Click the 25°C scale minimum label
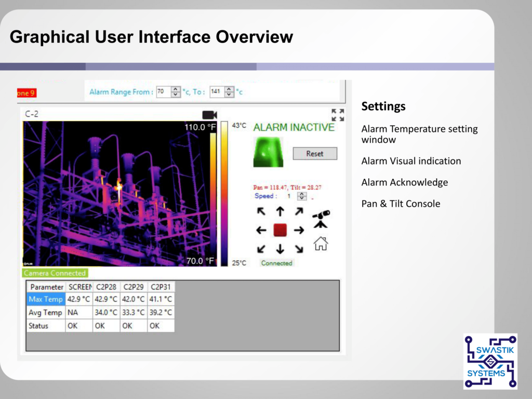532x399 pixels. (x=239, y=263)
